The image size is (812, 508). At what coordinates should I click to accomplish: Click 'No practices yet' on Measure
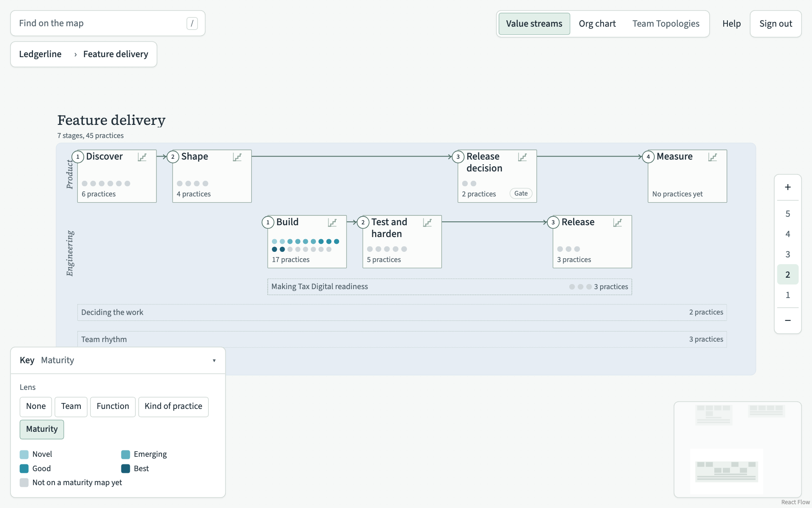(x=678, y=194)
